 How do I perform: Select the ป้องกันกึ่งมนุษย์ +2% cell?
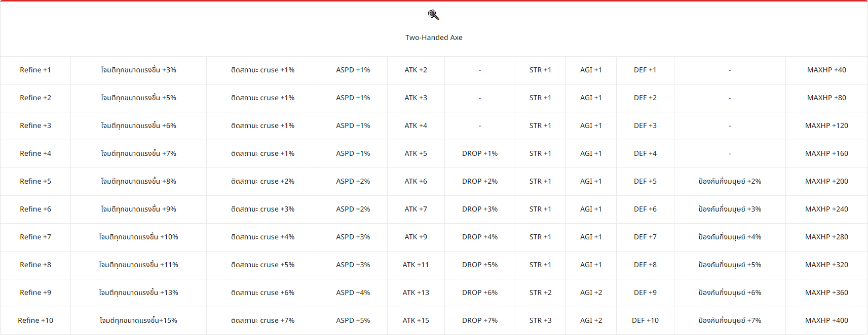730,181
